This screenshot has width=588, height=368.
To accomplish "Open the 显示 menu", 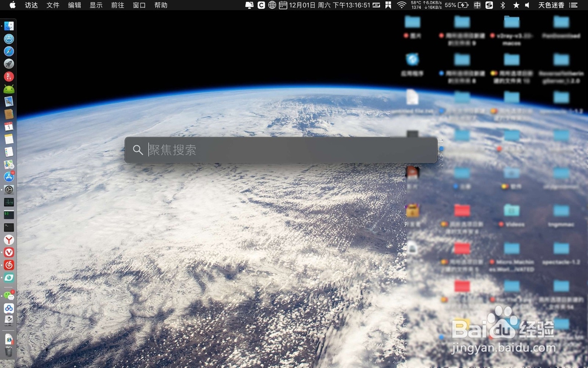I will coord(96,5).
